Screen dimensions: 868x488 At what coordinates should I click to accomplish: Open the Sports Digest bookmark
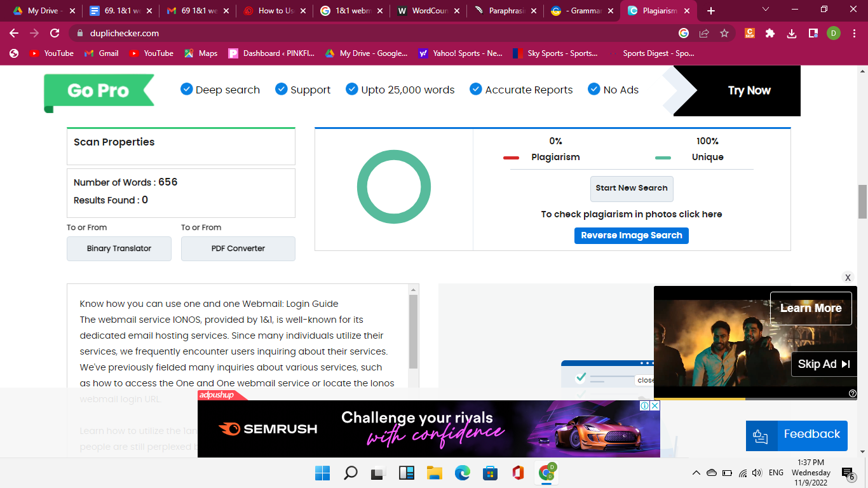tap(652, 53)
